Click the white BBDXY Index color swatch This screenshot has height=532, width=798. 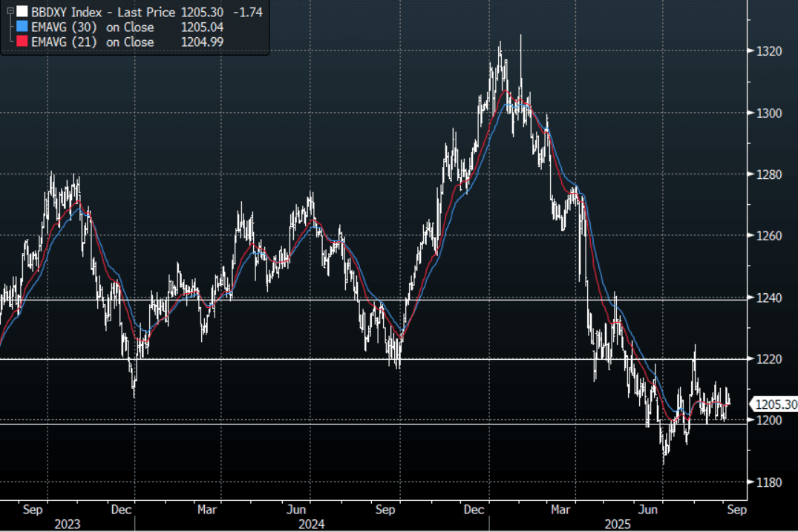[x=22, y=12]
